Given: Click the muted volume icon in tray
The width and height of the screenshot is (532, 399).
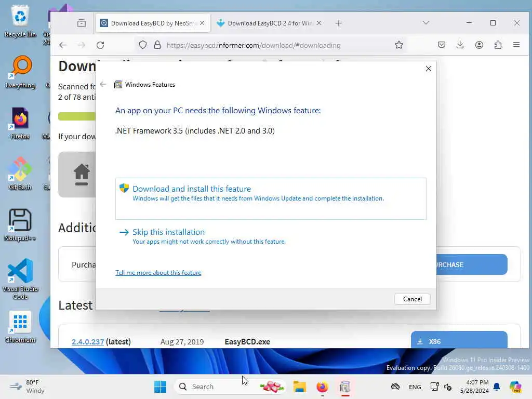Looking at the screenshot, I should click(448, 387).
